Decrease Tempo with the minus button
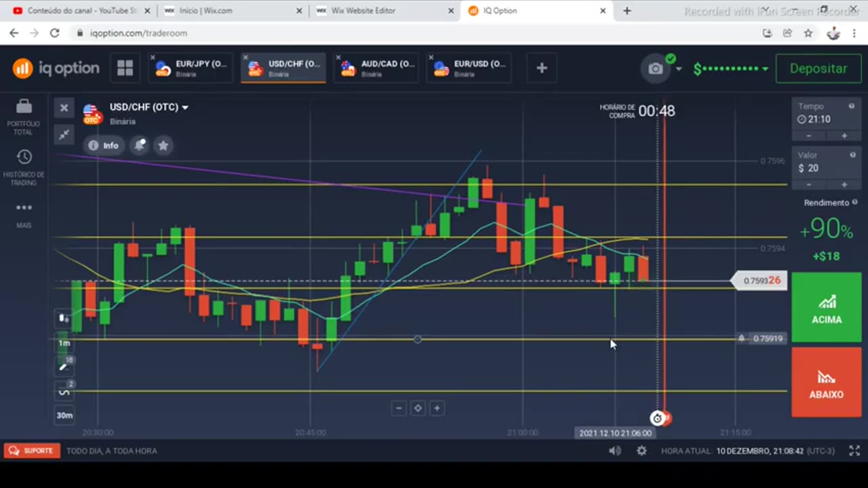868x488 pixels. coord(809,136)
